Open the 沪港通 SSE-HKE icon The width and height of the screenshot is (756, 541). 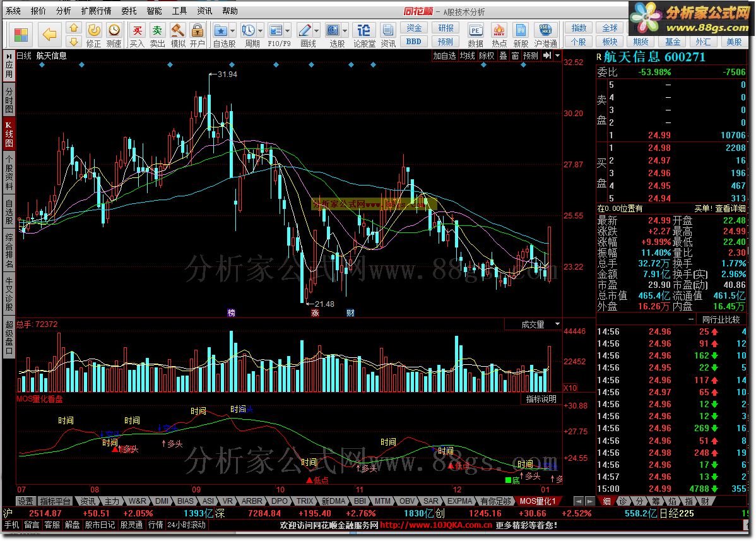click(x=545, y=30)
